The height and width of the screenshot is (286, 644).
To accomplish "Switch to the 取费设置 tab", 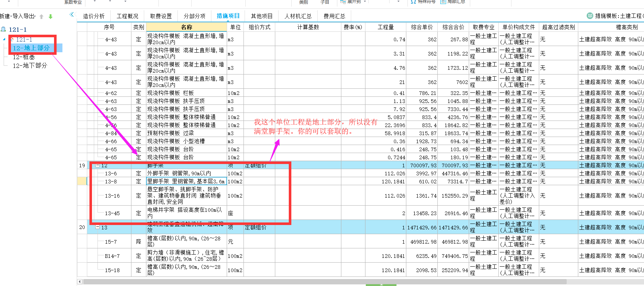I will click(x=161, y=16).
